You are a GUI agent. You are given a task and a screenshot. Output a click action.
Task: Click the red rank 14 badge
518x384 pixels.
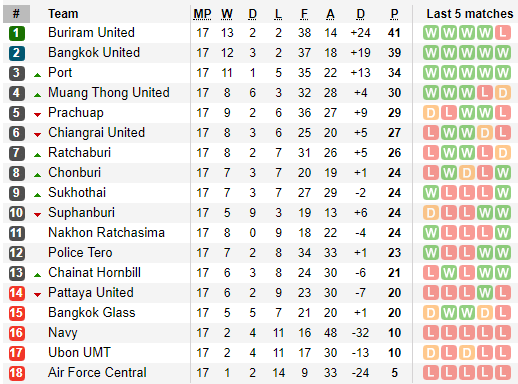pos(17,293)
